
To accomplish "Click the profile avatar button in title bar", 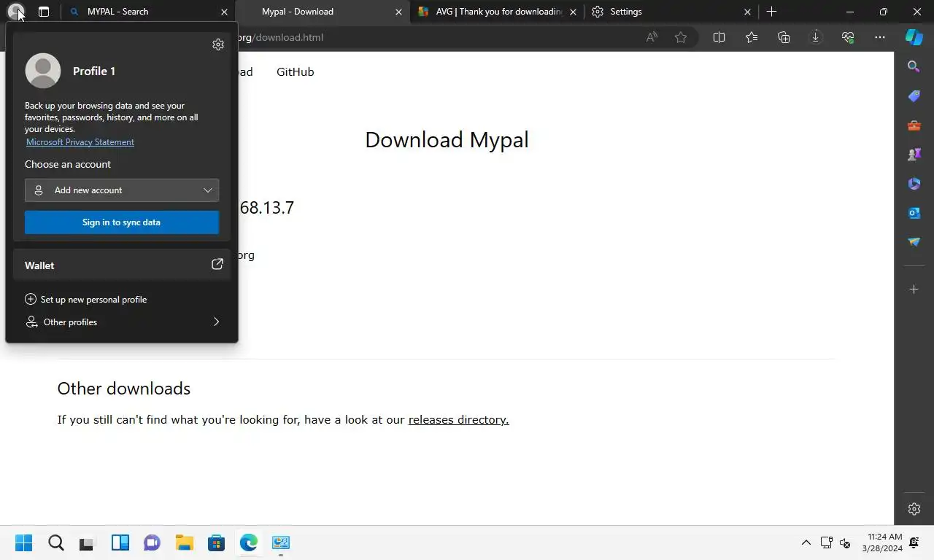I will click(x=15, y=12).
